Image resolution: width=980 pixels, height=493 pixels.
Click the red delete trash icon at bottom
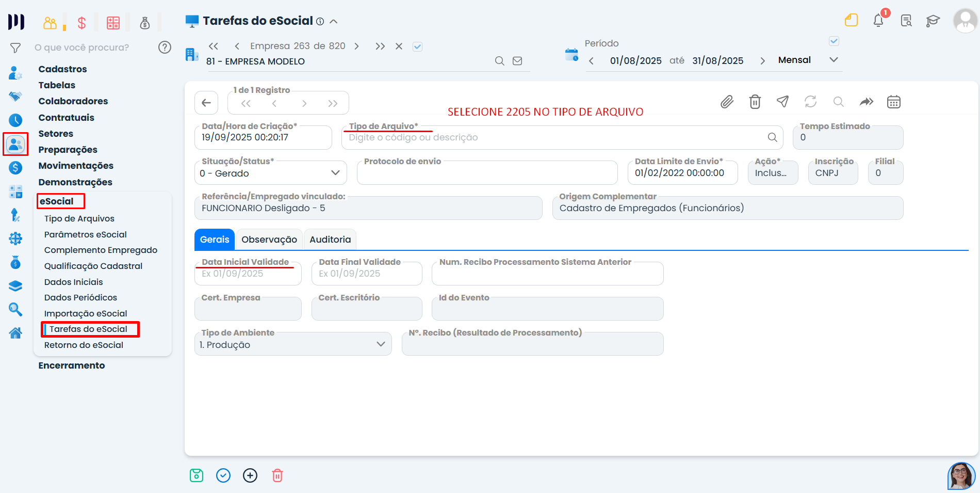click(x=277, y=475)
